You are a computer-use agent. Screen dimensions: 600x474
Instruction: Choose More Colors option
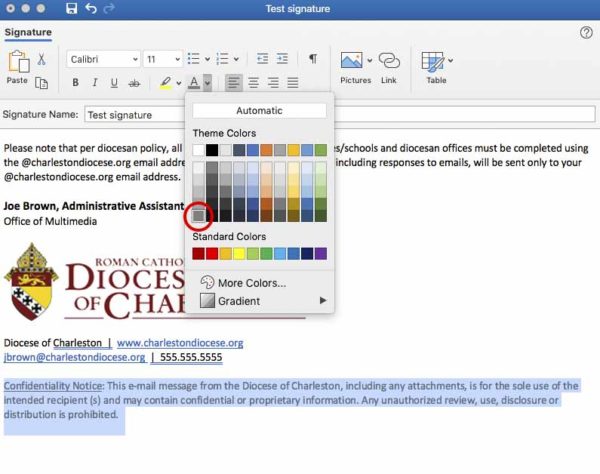[x=251, y=283]
